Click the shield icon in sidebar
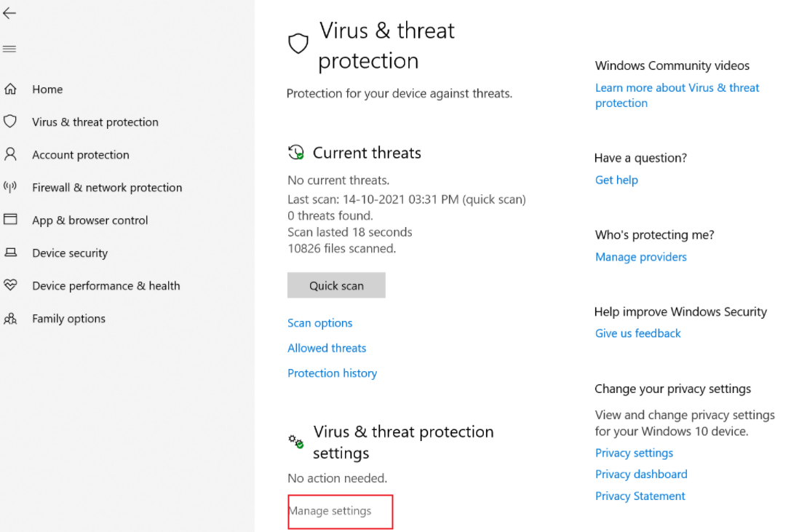Screen dimensions: 807x532 coord(10,122)
